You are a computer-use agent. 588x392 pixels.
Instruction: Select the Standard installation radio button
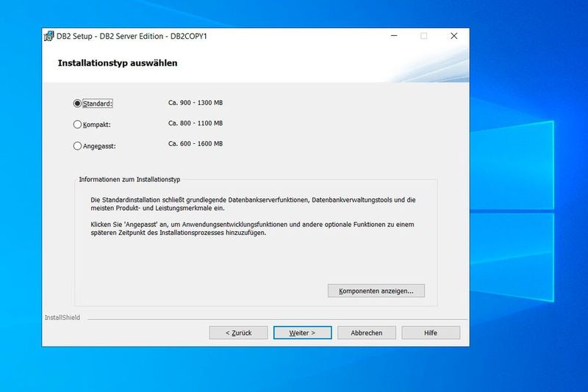pos(77,104)
